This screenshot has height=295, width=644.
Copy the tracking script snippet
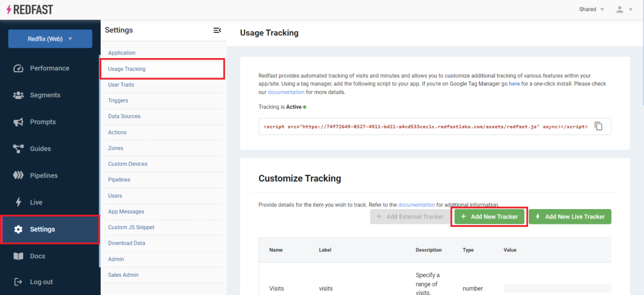(598, 126)
